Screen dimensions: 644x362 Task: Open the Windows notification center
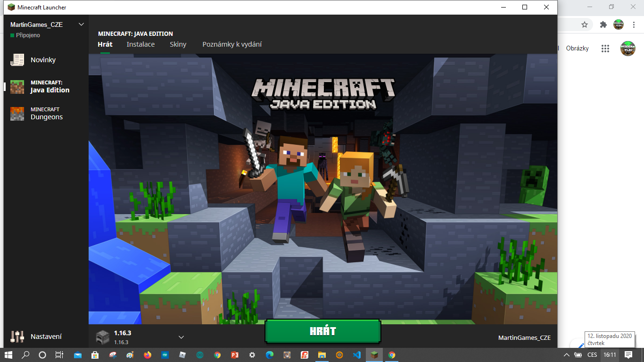point(628,355)
